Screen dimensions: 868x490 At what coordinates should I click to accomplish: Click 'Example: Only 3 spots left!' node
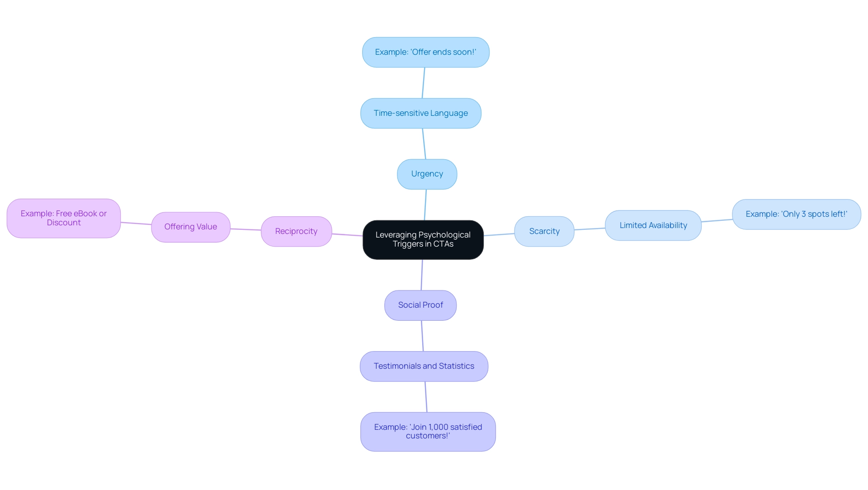(797, 214)
